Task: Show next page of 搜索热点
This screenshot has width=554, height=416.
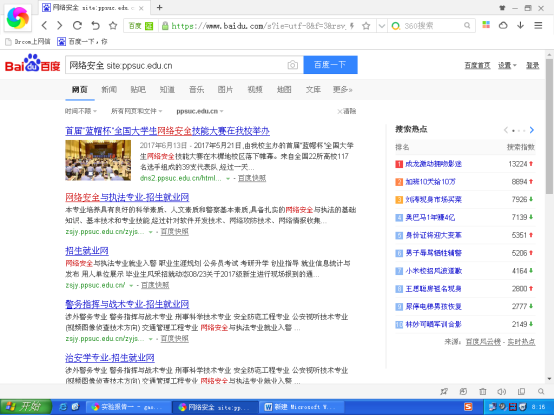Action: [x=532, y=130]
